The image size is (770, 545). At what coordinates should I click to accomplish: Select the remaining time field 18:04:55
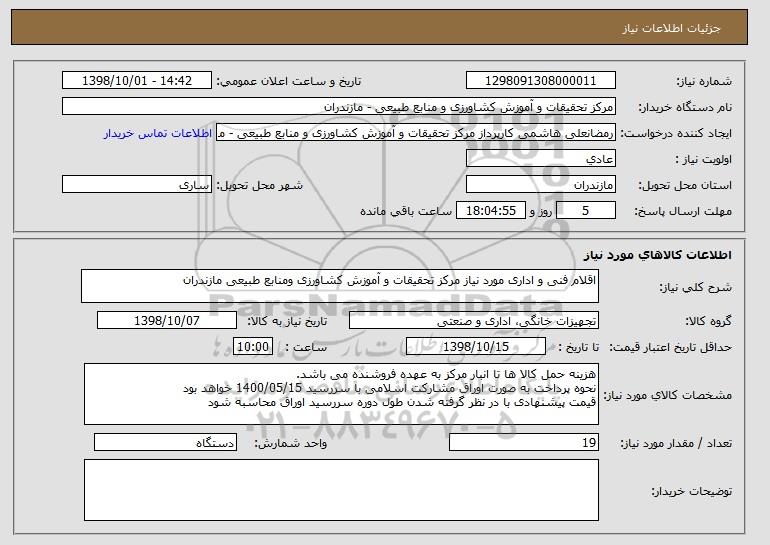pyautogui.click(x=491, y=211)
